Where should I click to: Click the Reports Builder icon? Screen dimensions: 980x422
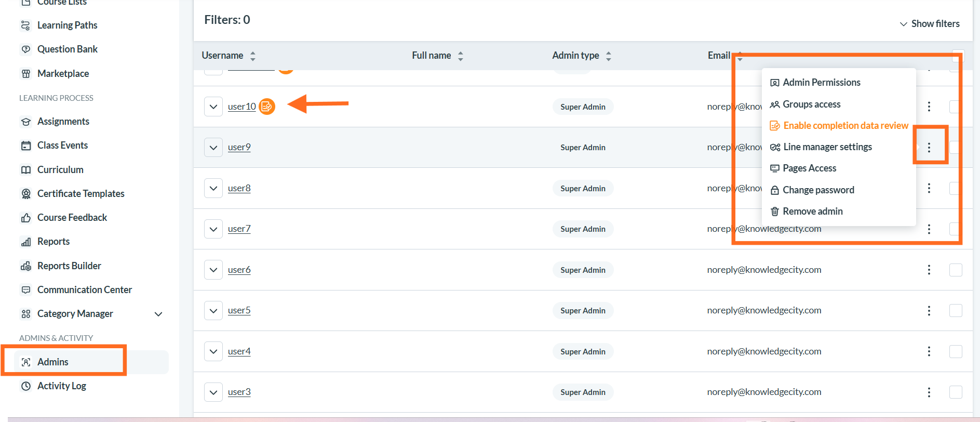point(25,266)
